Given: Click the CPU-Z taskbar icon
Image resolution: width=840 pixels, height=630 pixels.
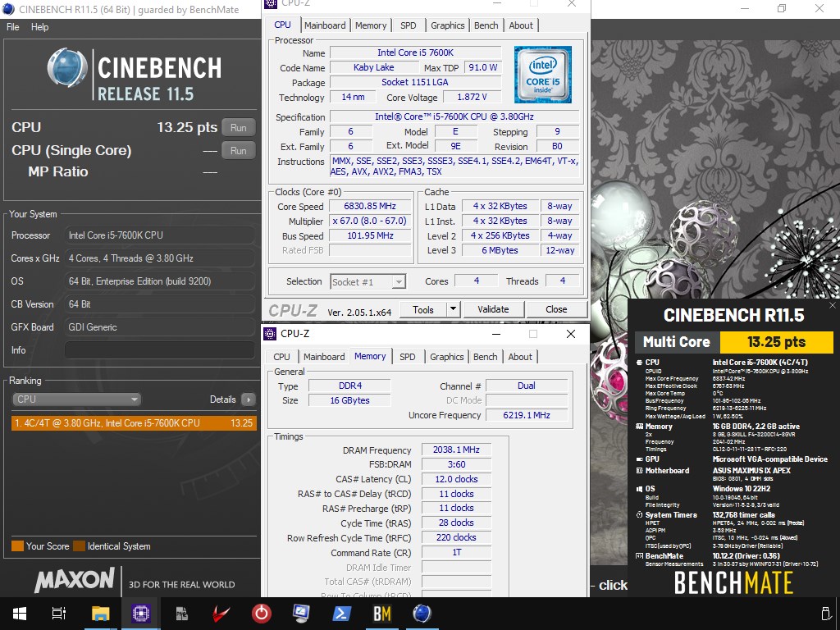Looking at the screenshot, I should [141, 614].
